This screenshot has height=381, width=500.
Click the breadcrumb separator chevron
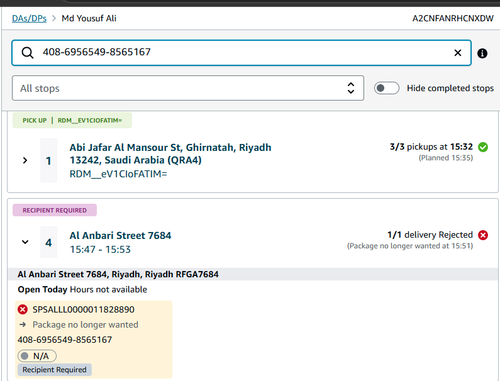(x=54, y=18)
